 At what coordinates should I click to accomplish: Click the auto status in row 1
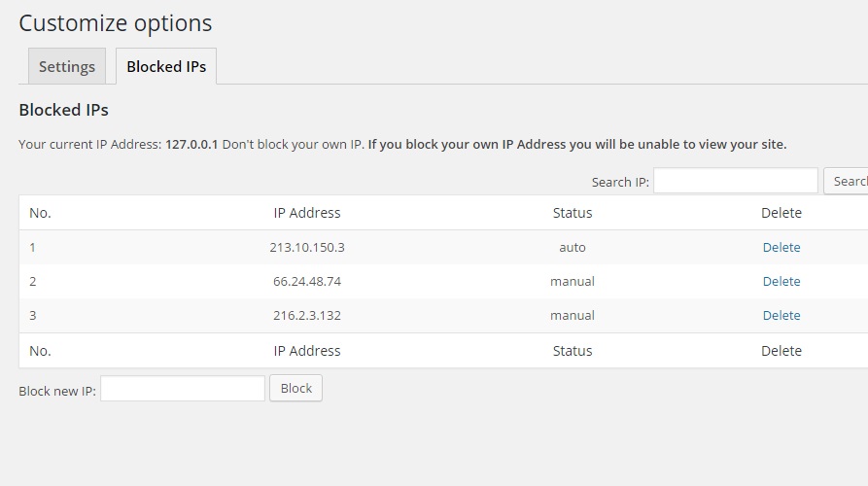tap(572, 247)
